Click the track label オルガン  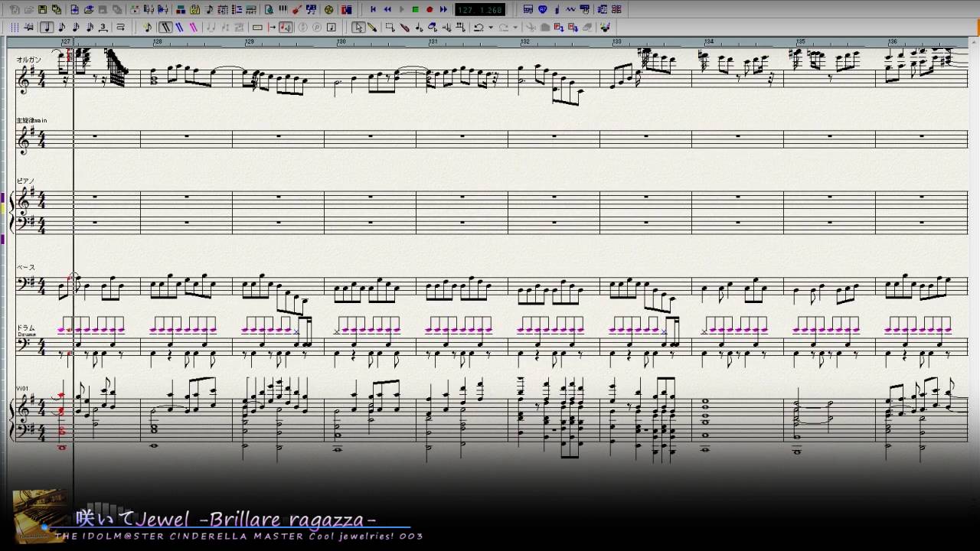(x=28, y=60)
